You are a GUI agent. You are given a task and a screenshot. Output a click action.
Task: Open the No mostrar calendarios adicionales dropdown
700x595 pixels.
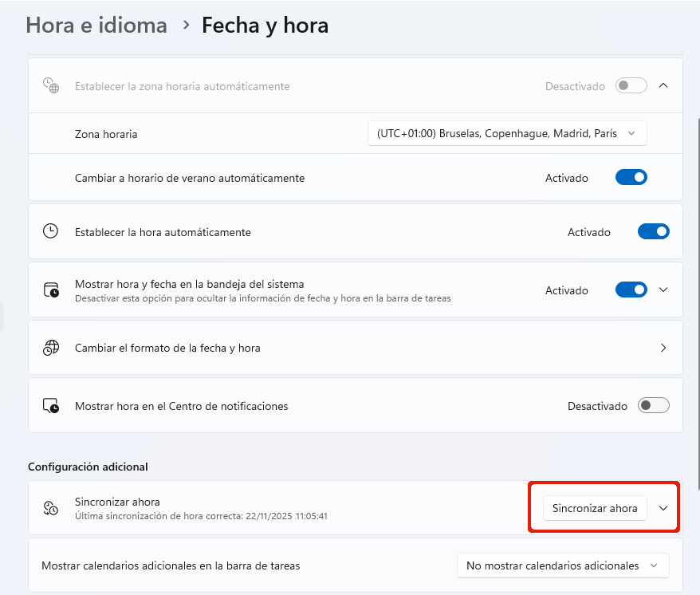click(562, 565)
